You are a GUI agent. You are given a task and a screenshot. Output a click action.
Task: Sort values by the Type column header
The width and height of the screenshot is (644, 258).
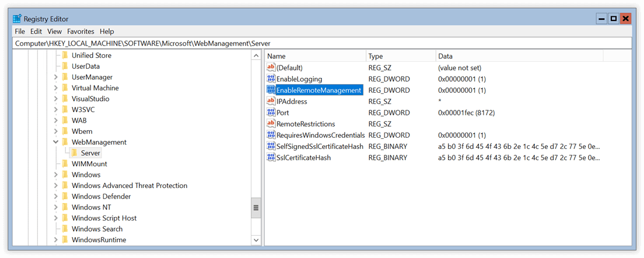click(x=401, y=56)
